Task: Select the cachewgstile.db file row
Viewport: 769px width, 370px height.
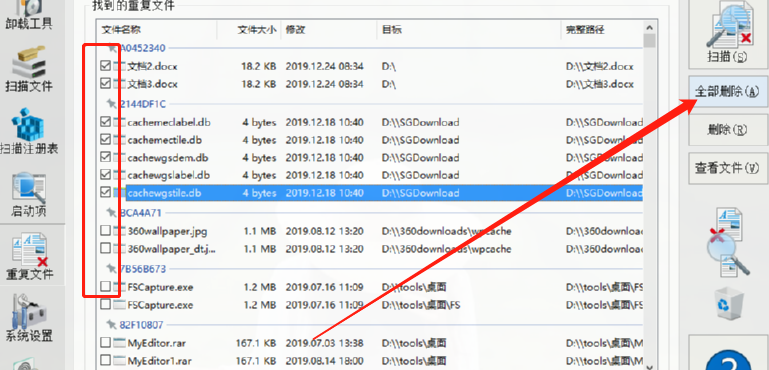Action: [384, 193]
